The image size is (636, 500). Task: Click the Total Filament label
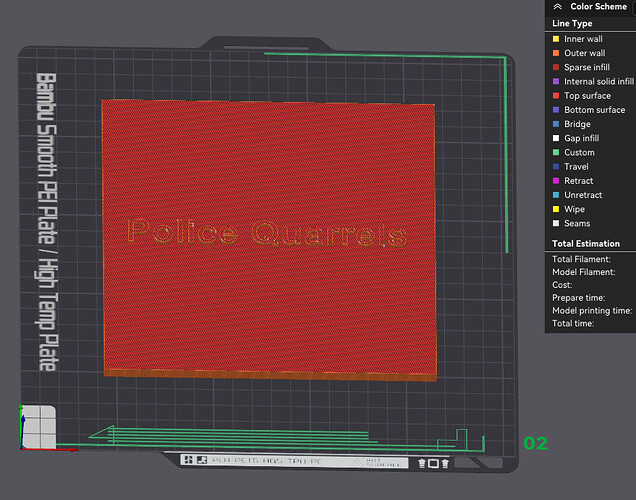(581, 259)
